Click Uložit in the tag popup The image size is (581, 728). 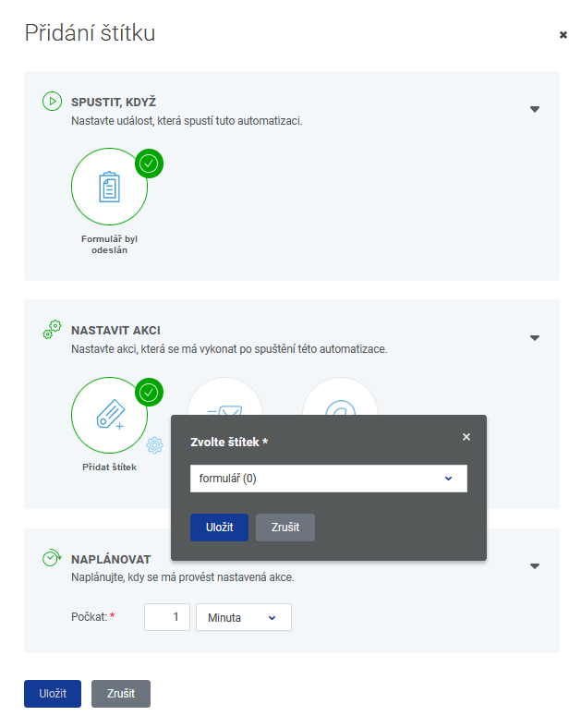[x=219, y=528]
